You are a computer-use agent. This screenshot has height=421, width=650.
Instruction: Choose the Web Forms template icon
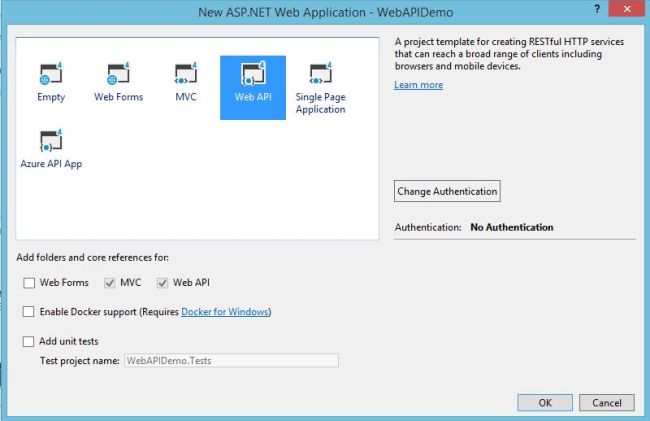click(119, 73)
